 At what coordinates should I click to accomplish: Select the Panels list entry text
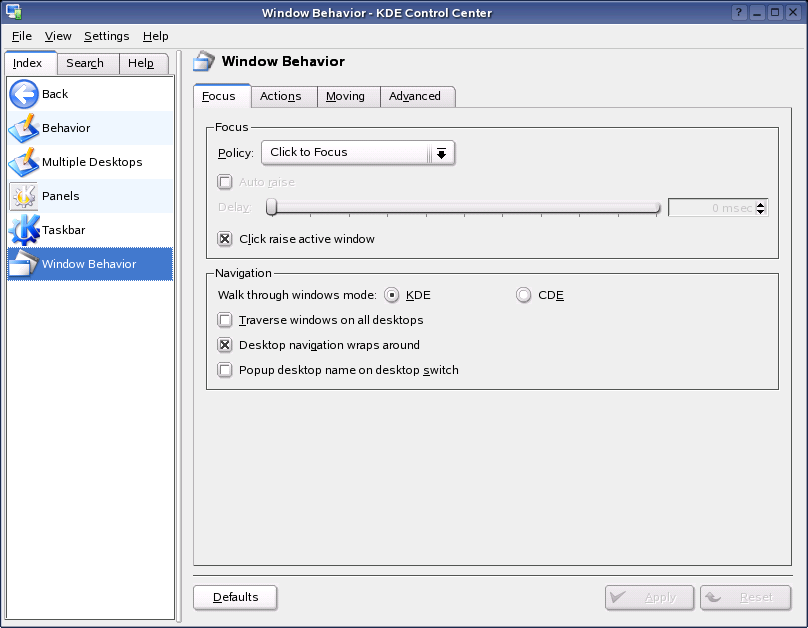pyautogui.click(x=60, y=196)
